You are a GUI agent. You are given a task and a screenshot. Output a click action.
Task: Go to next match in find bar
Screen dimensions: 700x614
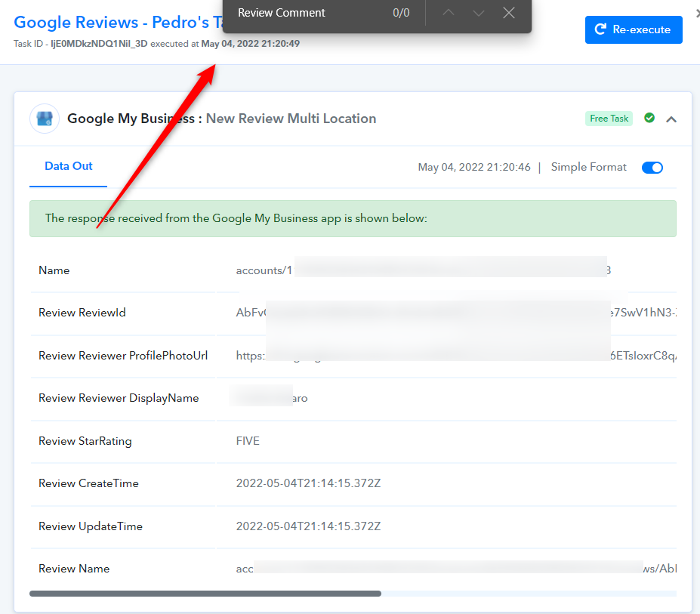(479, 13)
